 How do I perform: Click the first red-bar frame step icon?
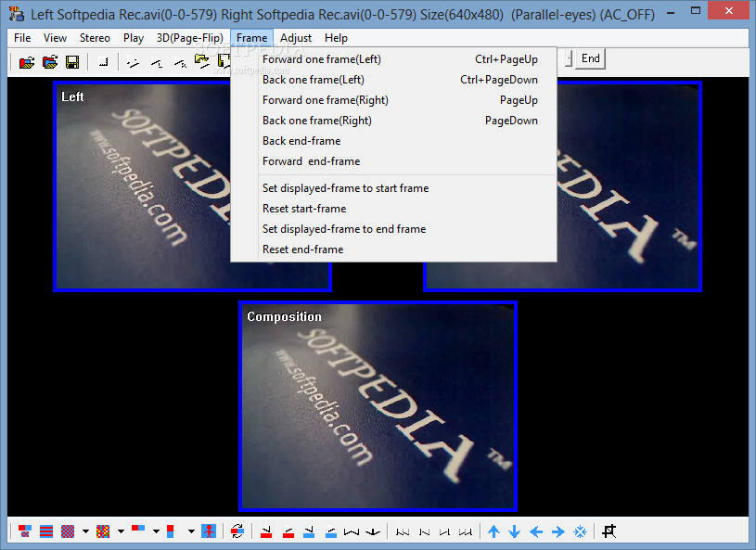tap(266, 531)
